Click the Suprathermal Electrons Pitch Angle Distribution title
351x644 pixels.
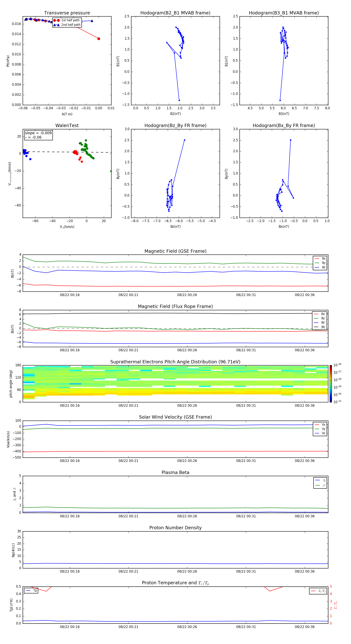click(175, 362)
